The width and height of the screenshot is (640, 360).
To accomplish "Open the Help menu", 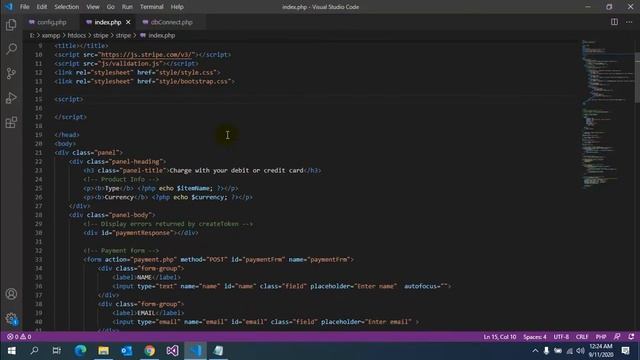I will pos(177,7).
